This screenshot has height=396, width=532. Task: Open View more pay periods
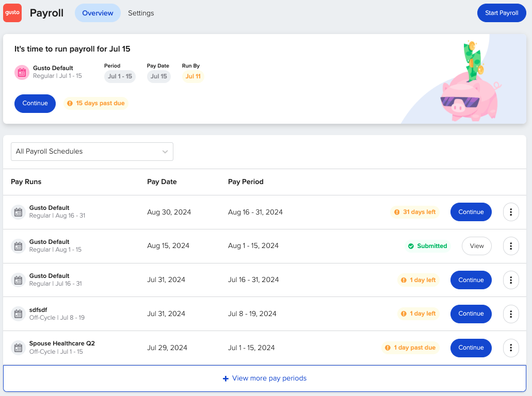tap(265, 378)
